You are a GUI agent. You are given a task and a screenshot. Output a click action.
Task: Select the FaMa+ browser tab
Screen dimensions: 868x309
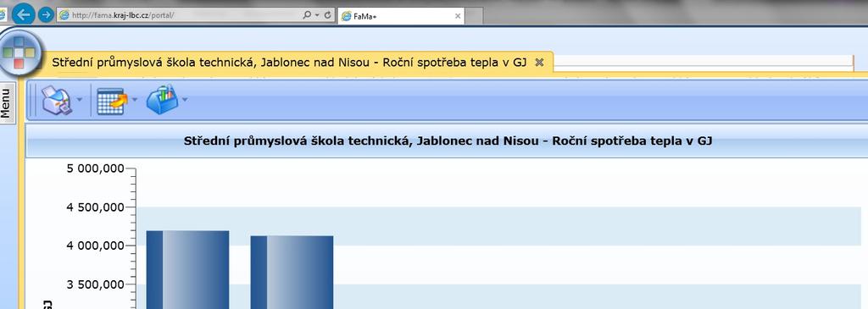pos(401,16)
